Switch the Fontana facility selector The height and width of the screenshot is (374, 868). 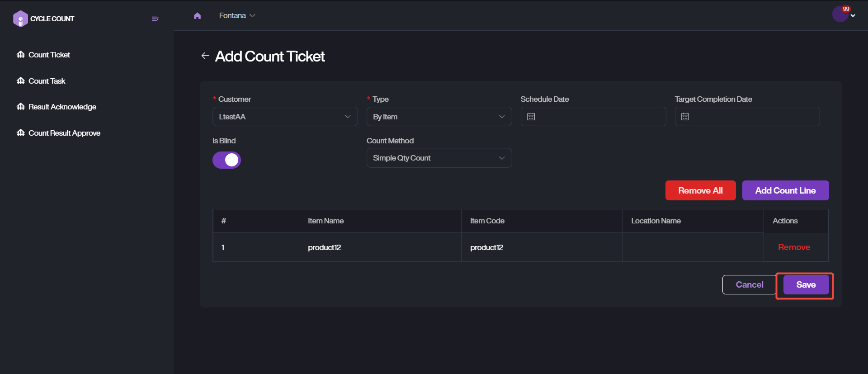237,16
